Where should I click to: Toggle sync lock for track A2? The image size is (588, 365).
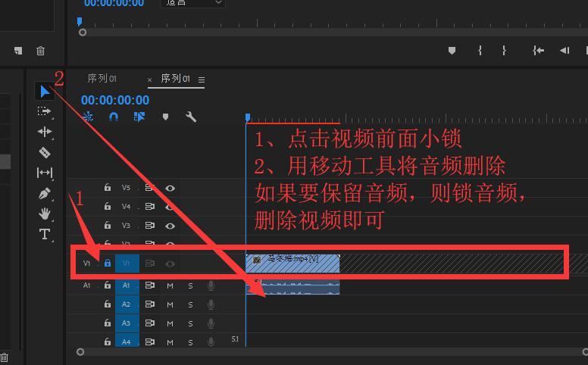(x=150, y=304)
